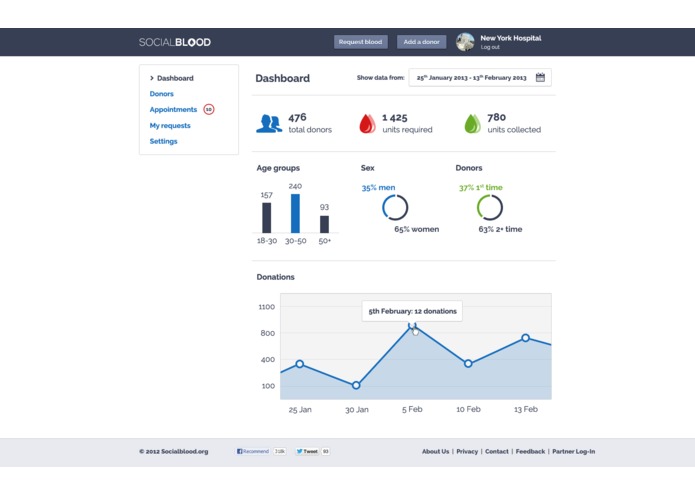This screenshot has height=494, width=695.
Task: Click the 63% 2+ time label
Action: click(500, 229)
